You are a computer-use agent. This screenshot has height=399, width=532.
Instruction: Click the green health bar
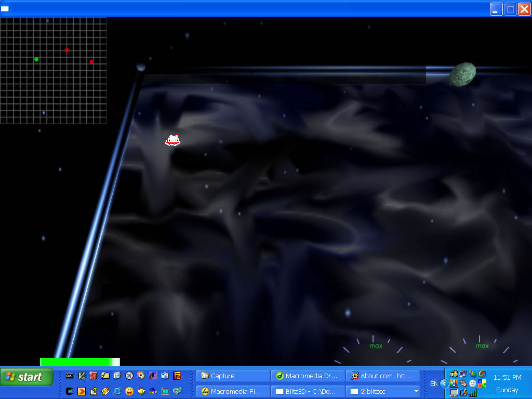click(79, 362)
